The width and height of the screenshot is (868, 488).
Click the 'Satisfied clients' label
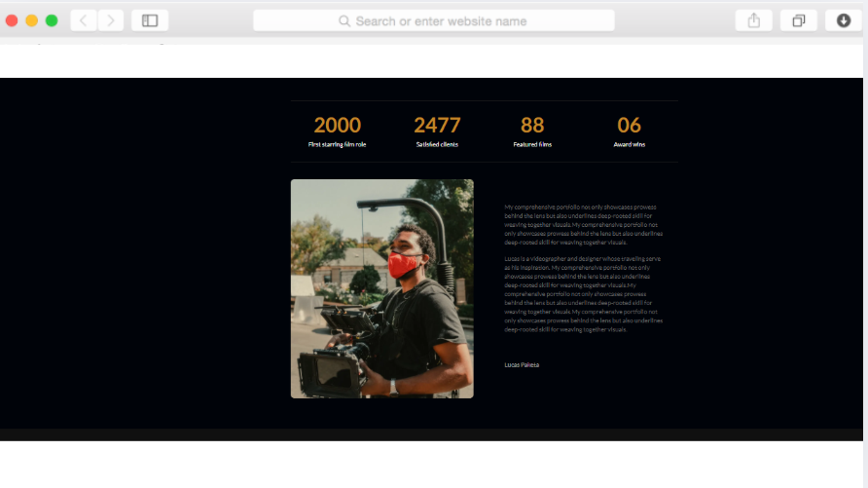[437, 144]
